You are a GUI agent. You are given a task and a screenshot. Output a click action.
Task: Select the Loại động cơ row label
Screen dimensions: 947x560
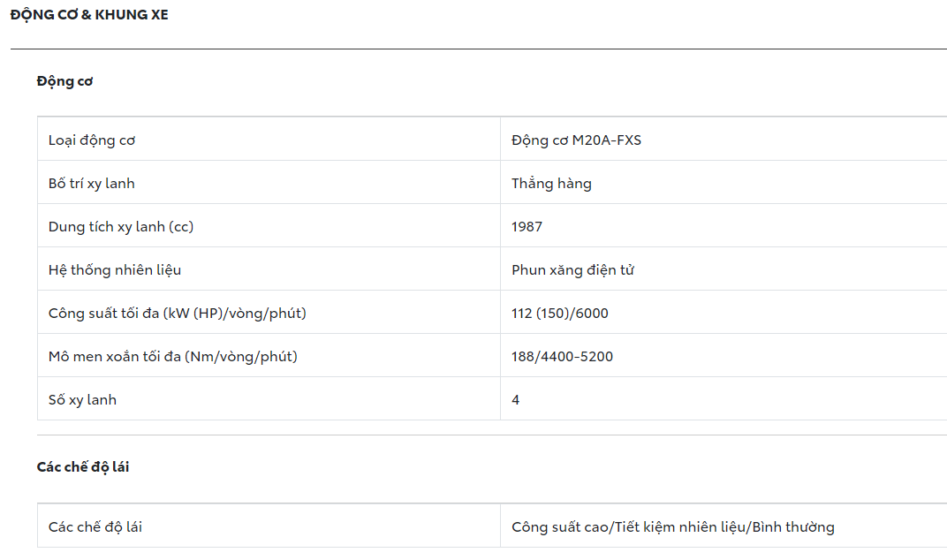point(92,140)
